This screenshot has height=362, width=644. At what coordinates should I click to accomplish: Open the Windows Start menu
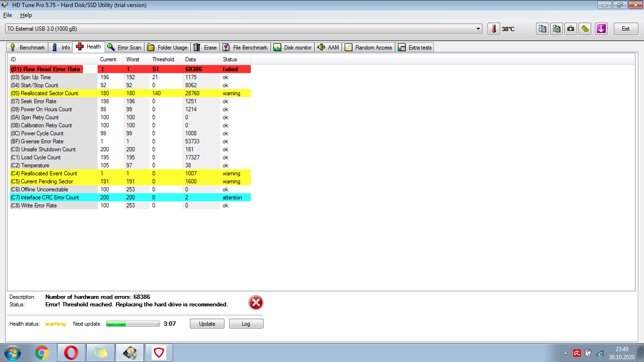(13, 353)
